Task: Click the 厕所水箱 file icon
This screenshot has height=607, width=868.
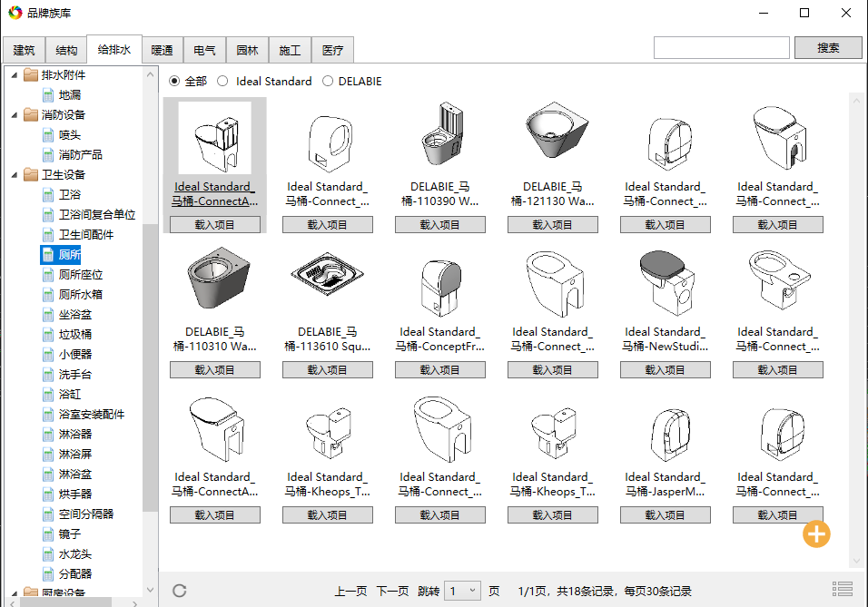Action: [x=48, y=295]
